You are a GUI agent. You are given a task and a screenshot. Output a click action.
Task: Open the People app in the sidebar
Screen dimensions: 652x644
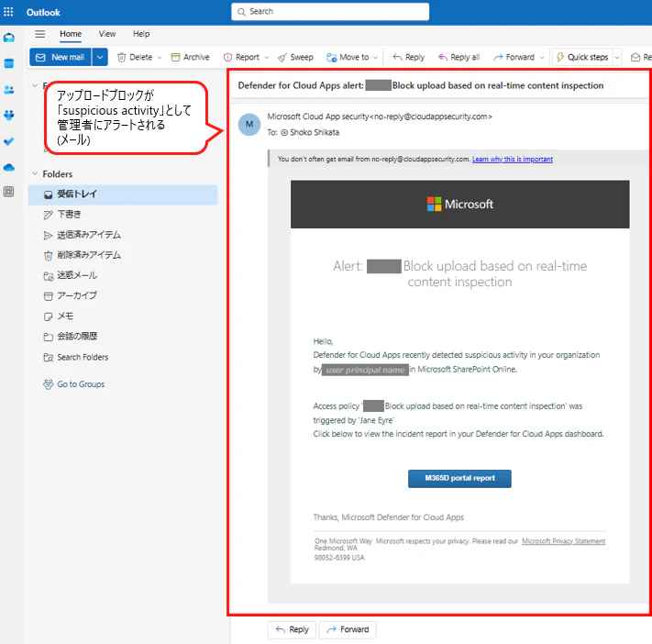pos(9,90)
